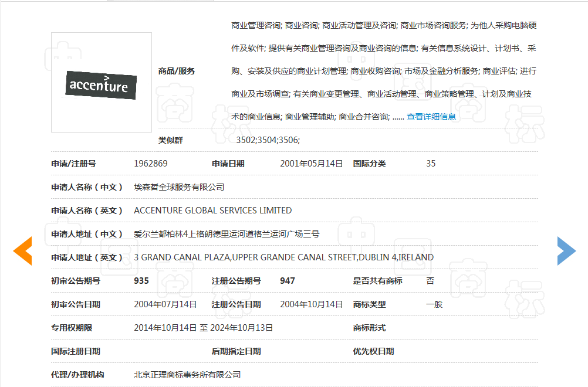
Task: Select the 商标形式 label
Action: point(369,328)
